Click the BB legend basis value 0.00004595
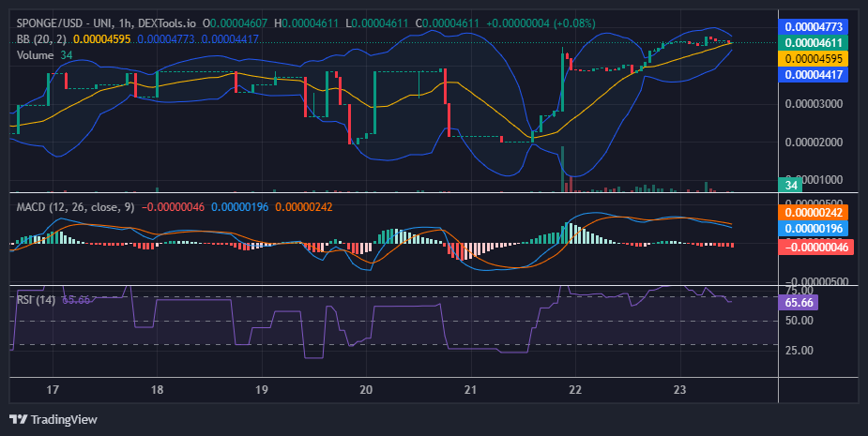 pos(102,39)
